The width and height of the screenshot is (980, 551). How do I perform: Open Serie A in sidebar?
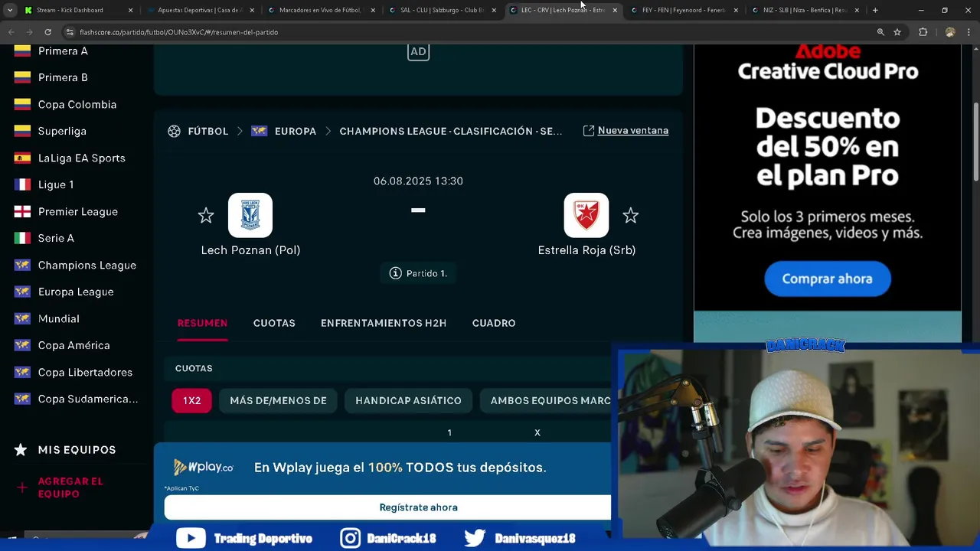pyautogui.click(x=56, y=238)
